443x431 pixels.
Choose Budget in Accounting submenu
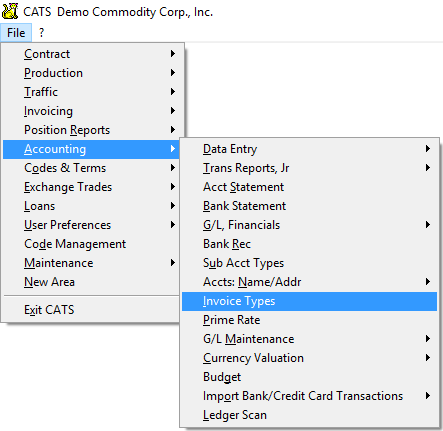[x=309, y=377]
